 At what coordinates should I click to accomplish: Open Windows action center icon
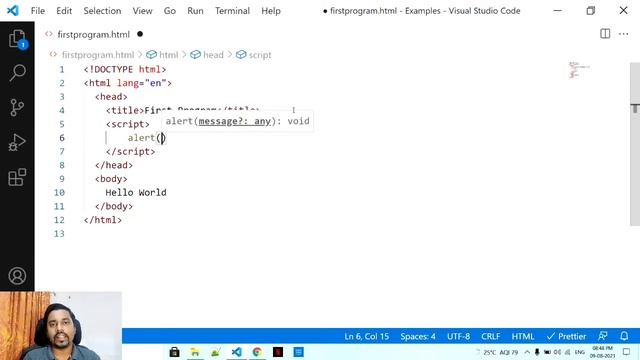point(627,351)
